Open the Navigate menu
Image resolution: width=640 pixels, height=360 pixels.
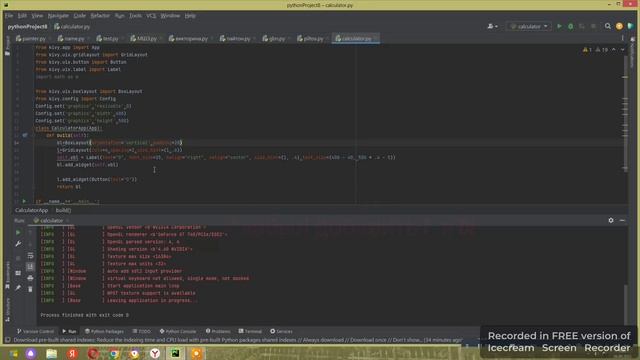58,16
